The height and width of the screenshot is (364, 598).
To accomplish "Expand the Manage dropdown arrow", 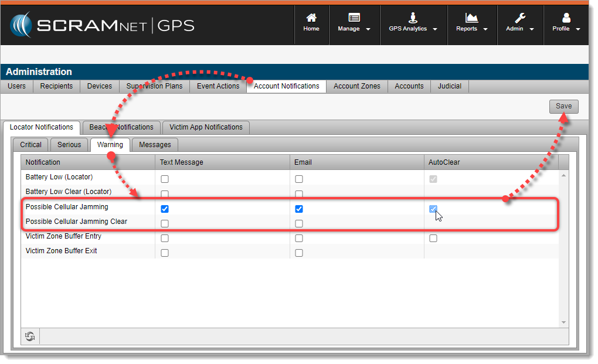I will pos(368,29).
